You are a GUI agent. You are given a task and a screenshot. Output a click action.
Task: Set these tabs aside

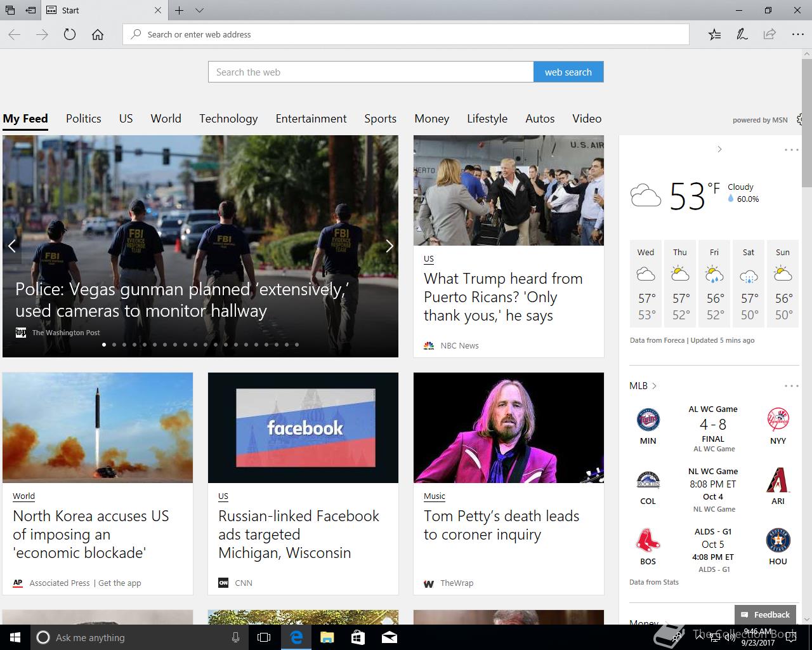[30, 10]
